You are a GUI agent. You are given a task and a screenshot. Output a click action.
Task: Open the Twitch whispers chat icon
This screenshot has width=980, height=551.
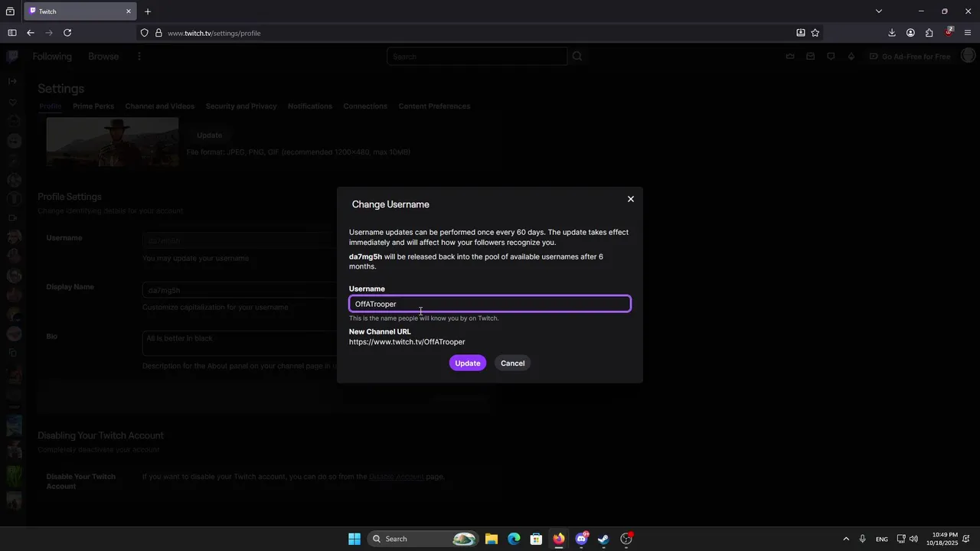[831, 57]
